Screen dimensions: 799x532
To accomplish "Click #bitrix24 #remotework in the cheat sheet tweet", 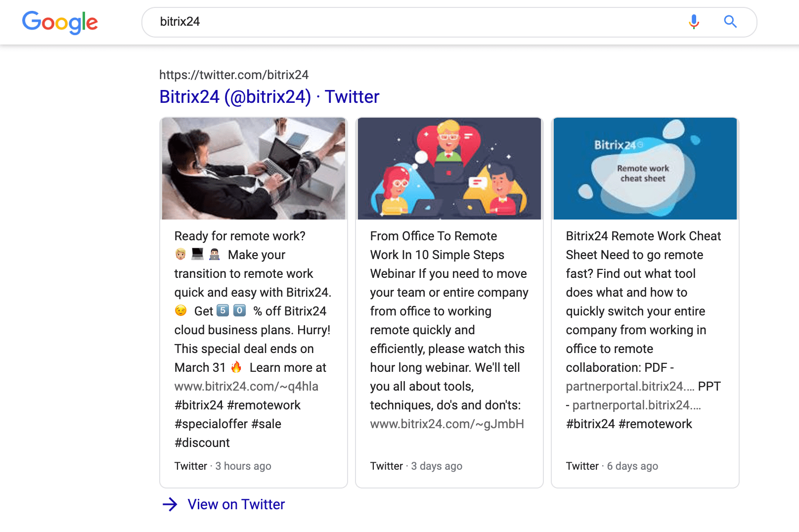I will 629,424.
